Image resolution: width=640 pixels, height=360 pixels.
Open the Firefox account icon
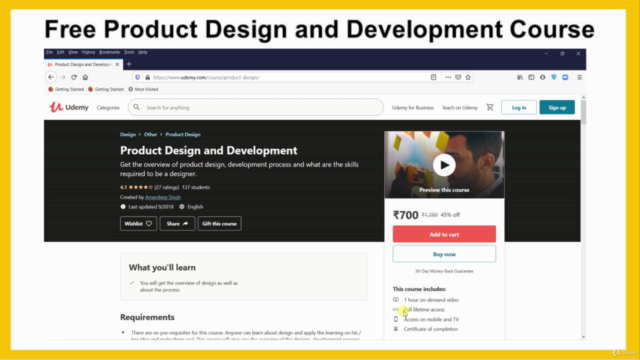coord(542,77)
